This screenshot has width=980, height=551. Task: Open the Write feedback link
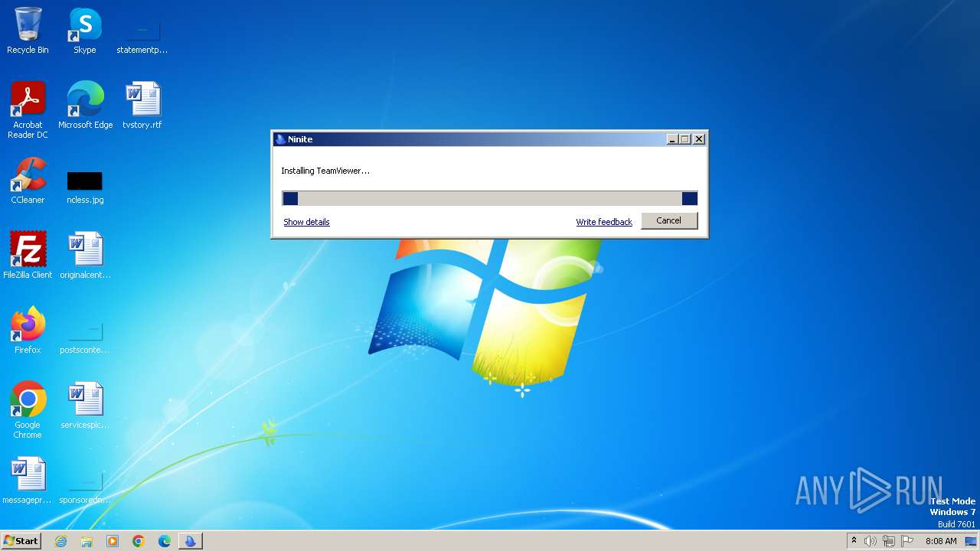[604, 222]
